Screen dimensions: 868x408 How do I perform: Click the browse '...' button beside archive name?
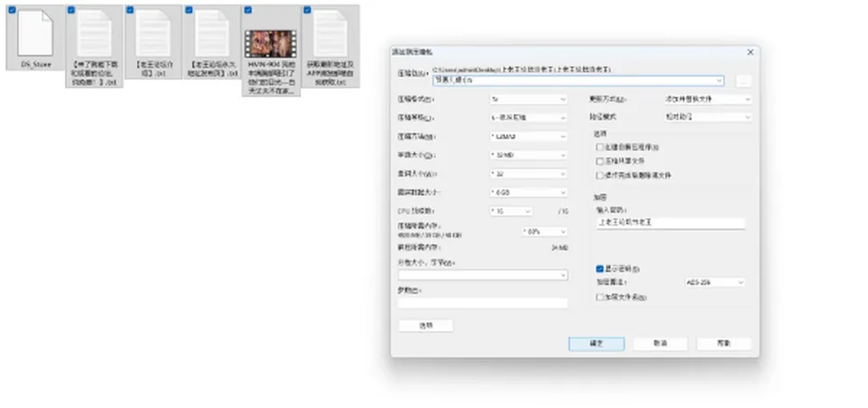(743, 81)
